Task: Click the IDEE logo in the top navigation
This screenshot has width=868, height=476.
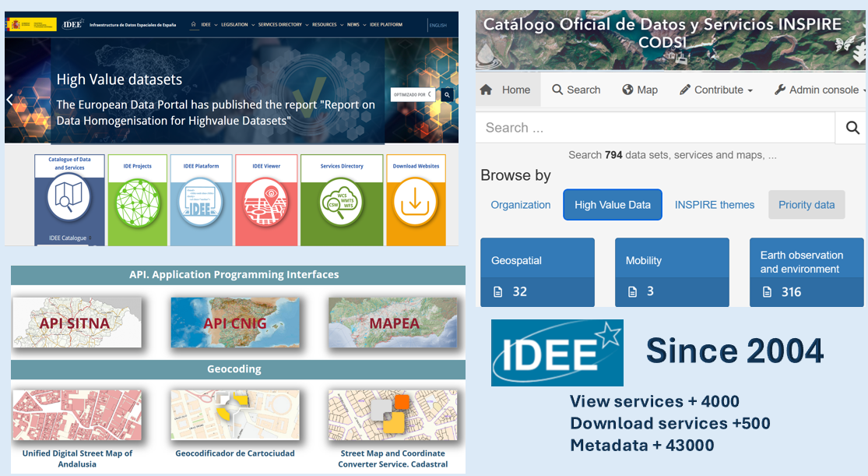Action: tap(72, 24)
